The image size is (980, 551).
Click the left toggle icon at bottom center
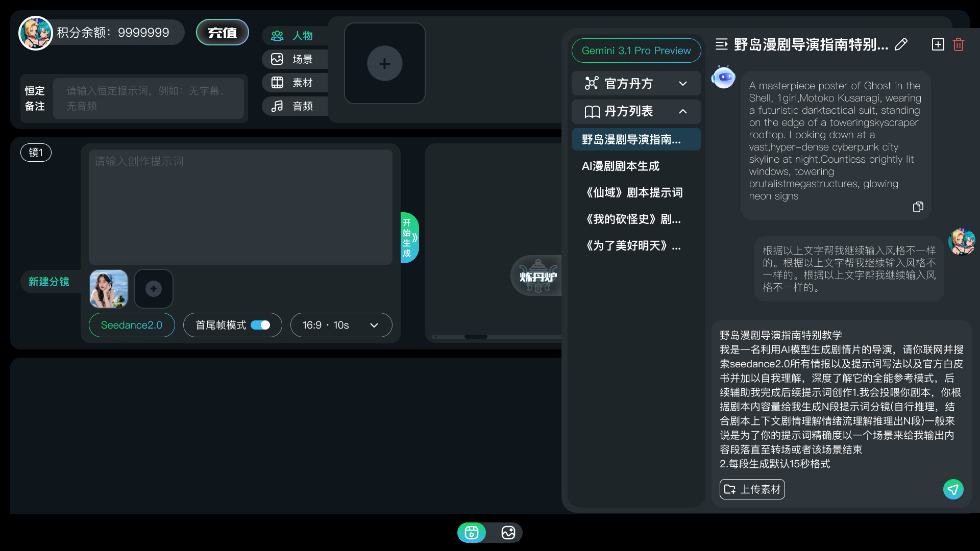(472, 532)
